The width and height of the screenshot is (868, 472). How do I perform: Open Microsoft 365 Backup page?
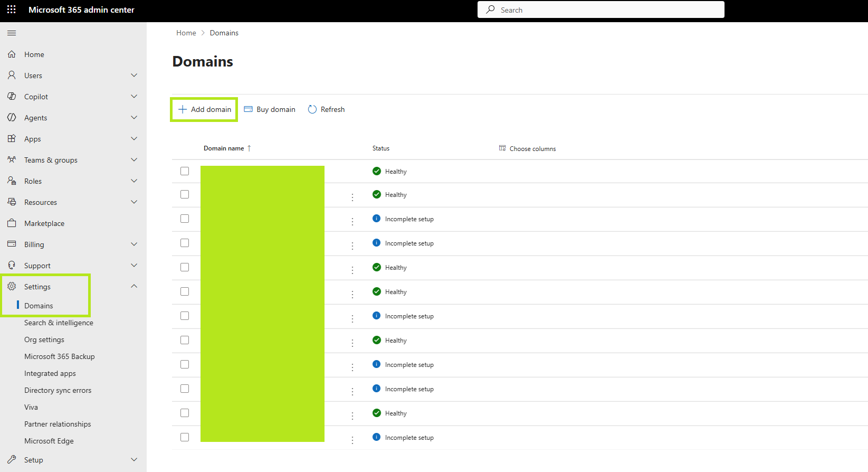click(x=60, y=356)
